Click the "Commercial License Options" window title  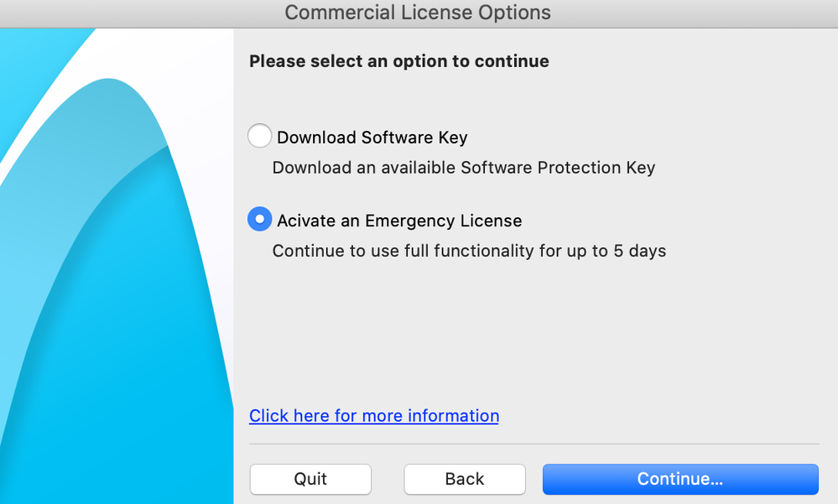point(418,13)
